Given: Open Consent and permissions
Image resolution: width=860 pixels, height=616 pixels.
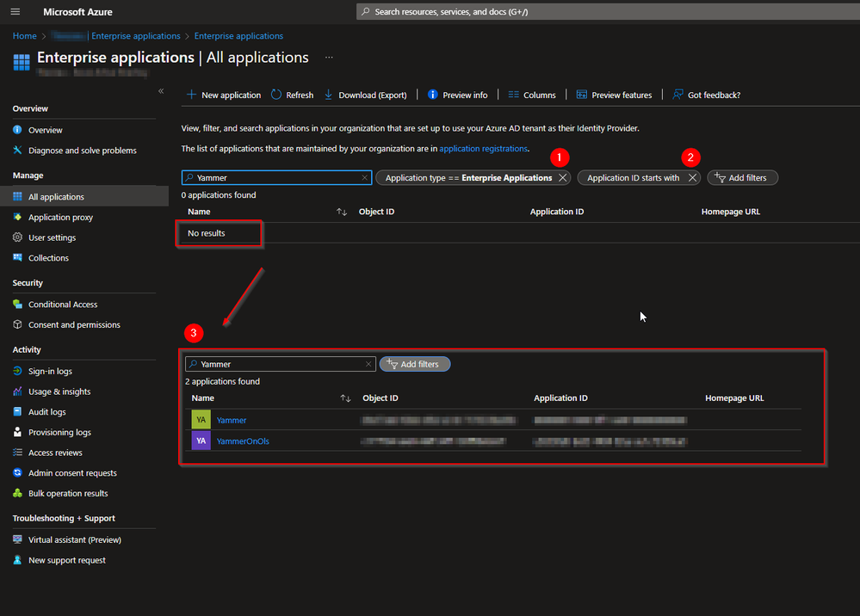Looking at the screenshot, I should click(74, 324).
